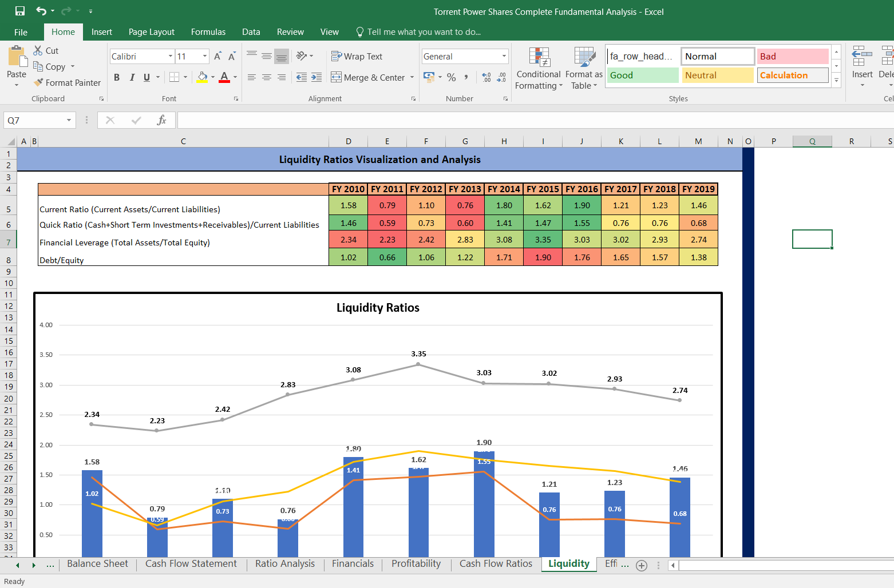The image size is (894, 588).
Task: Open Conditional Formatting menu
Action: click(x=539, y=68)
